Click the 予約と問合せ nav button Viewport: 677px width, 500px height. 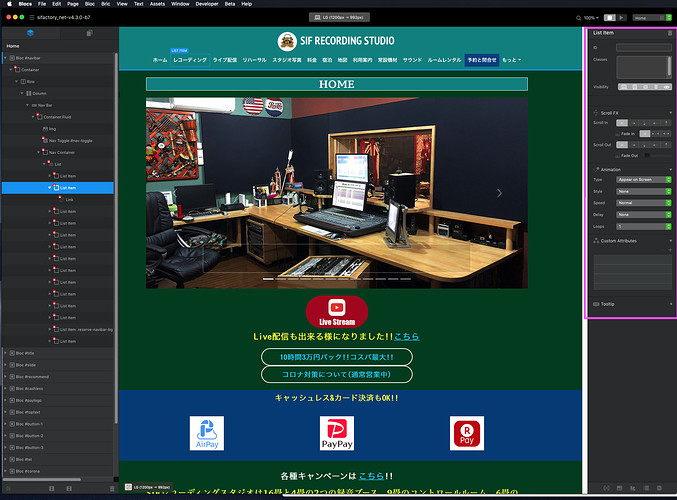click(482, 60)
